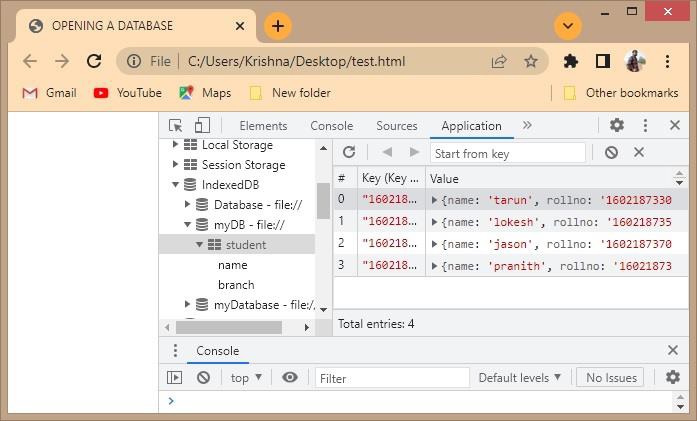Image resolution: width=697 pixels, height=421 pixels.
Task: Open the Chrome extensions puzzle icon
Action: [x=571, y=61]
